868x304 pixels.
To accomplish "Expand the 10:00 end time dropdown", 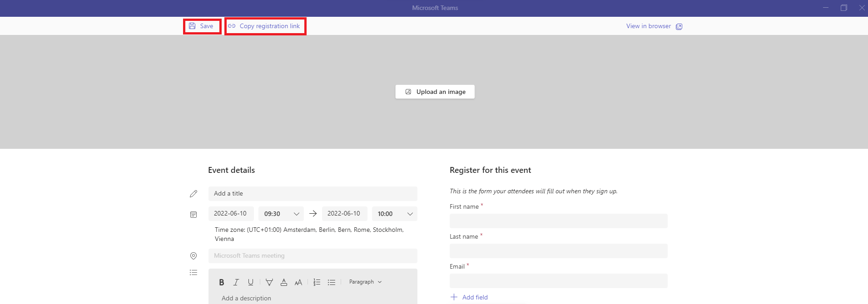I will click(x=395, y=214).
